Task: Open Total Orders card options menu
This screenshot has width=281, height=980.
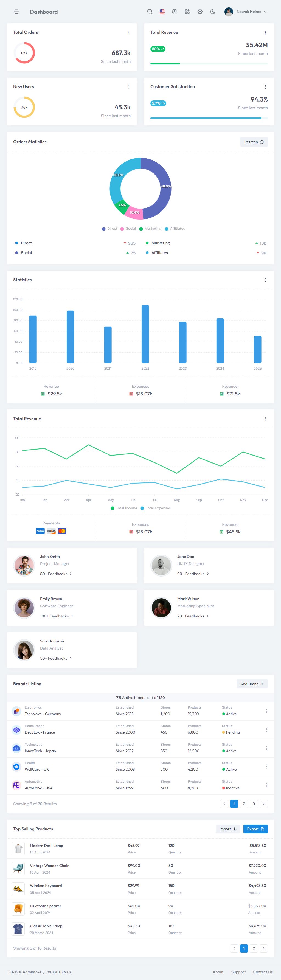Action: (x=128, y=33)
